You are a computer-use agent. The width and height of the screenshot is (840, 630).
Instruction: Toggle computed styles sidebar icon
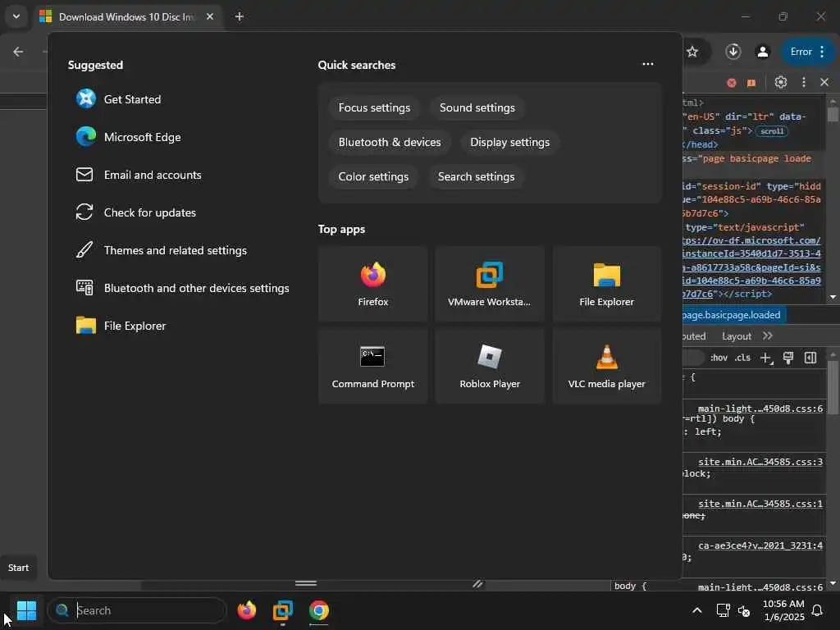[x=810, y=358]
